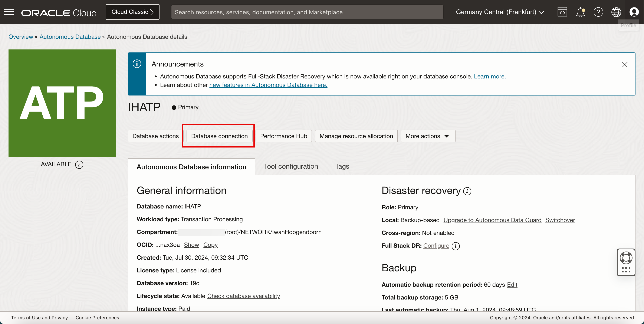Viewport: 644px width, 324px height.
Task: Open the notifications bell
Action: pyautogui.click(x=580, y=12)
